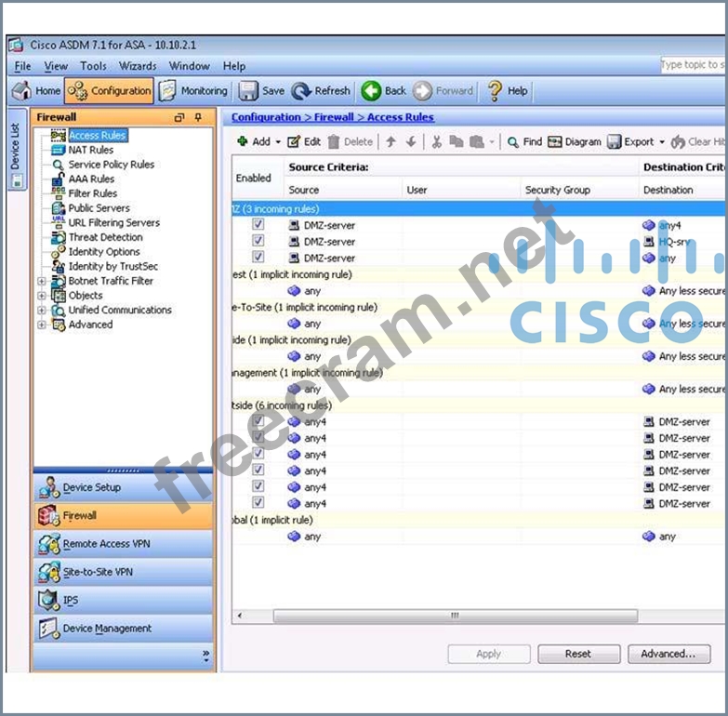Click the Home toolbar icon

click(22, 91)
